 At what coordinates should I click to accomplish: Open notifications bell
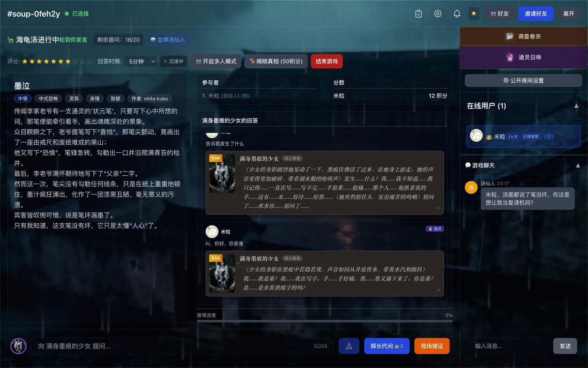click(x=457, y=14)
